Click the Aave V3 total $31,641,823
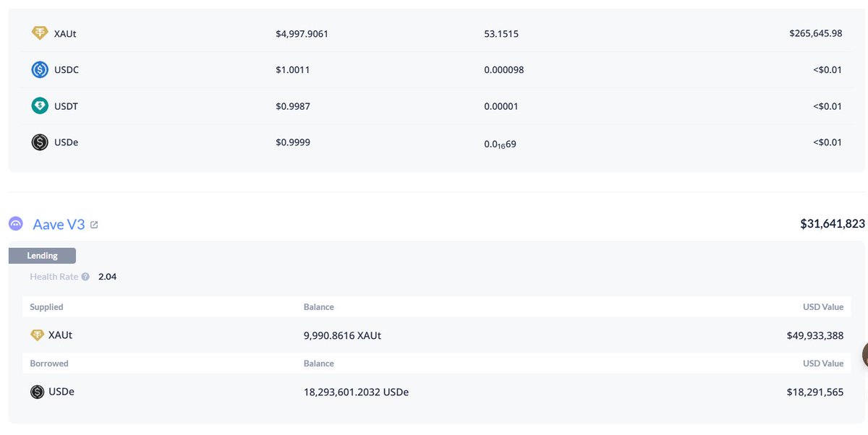868x435 pixels. click(x=832, y=224)
